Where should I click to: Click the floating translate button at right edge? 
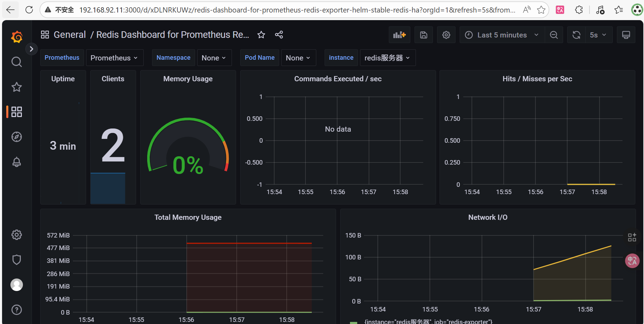[x=632, y=260]
